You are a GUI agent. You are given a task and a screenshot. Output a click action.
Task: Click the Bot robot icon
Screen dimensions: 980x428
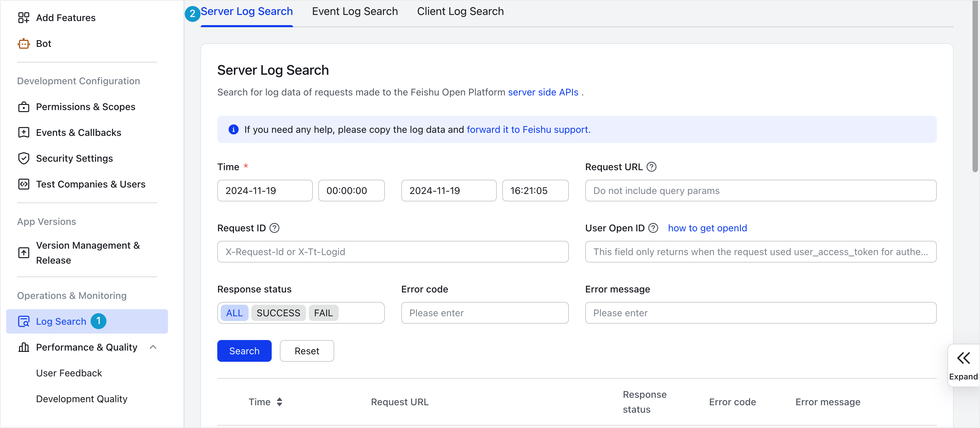(23, 44)
